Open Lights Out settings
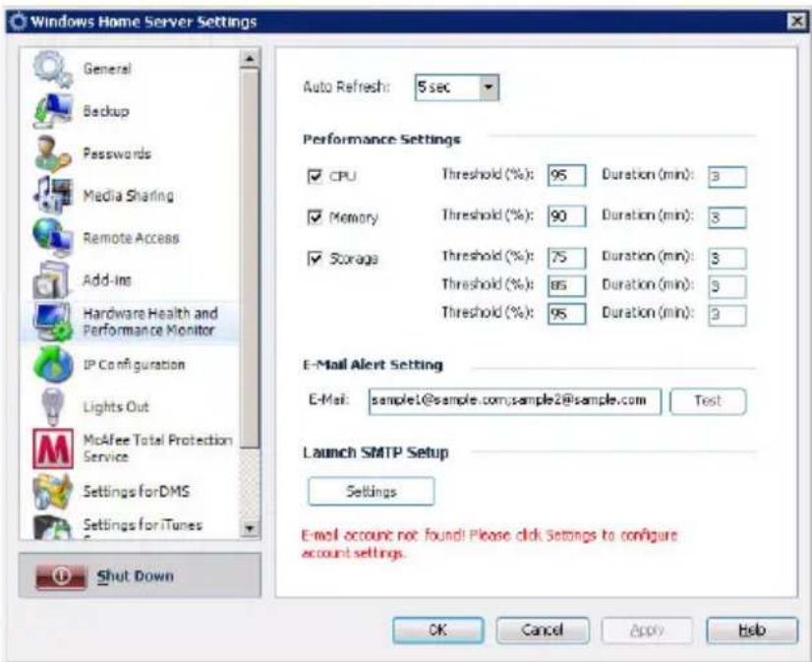812x662 pixels. pyautogui.click(x=130, y=406)
